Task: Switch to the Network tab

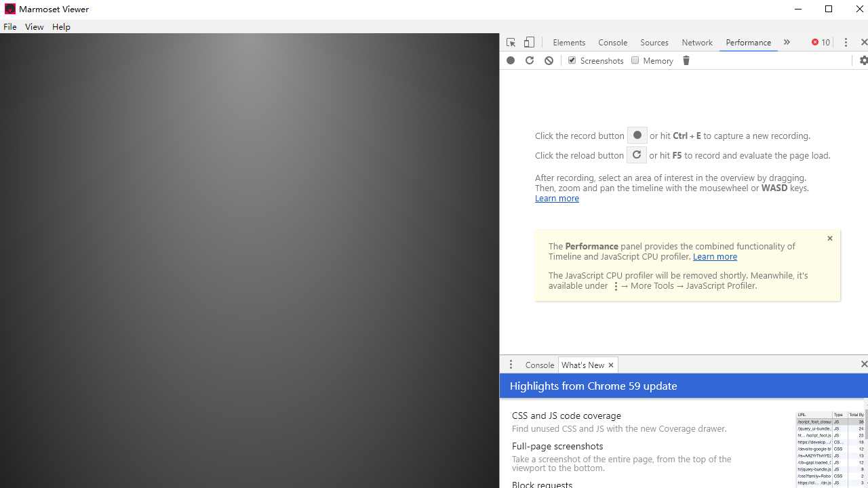Action: [696, 42]
